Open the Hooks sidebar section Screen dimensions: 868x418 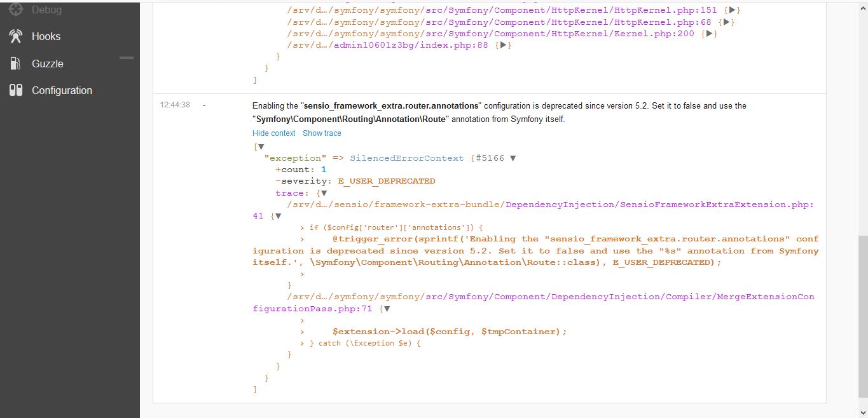(x=46, y=36)
